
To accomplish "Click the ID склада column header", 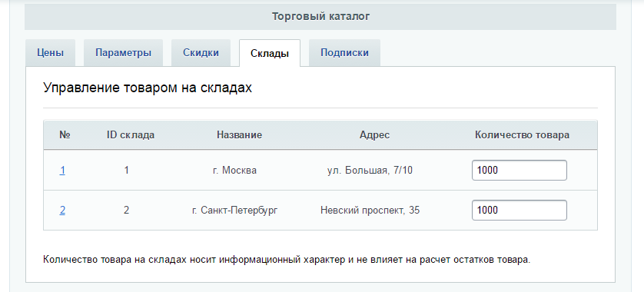I will click(131, 135).
